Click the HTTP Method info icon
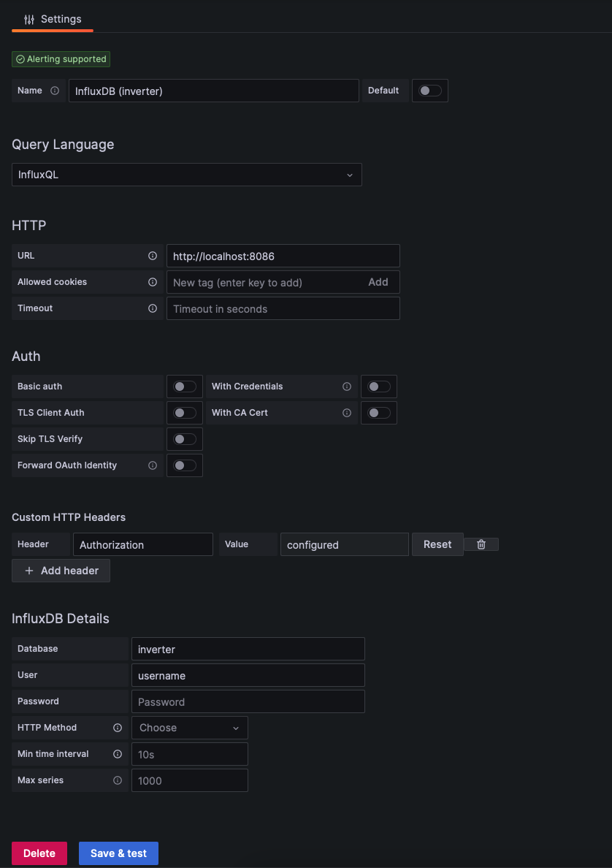 point(118,728)
